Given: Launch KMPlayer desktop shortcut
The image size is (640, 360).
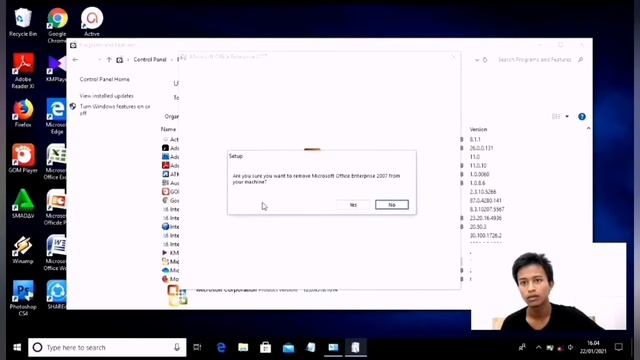Looking at the screenshot, I should 56,69.
